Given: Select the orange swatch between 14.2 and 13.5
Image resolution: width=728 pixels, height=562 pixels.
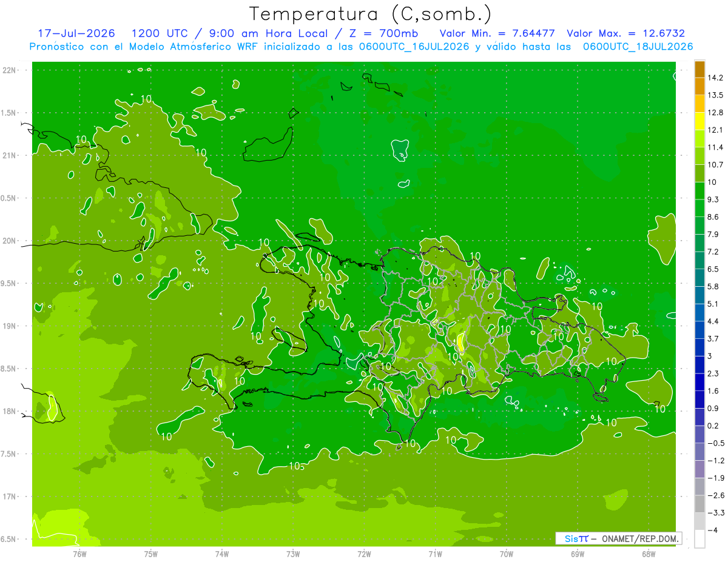Looking at the screenshot, I should (x=699, y=87).
